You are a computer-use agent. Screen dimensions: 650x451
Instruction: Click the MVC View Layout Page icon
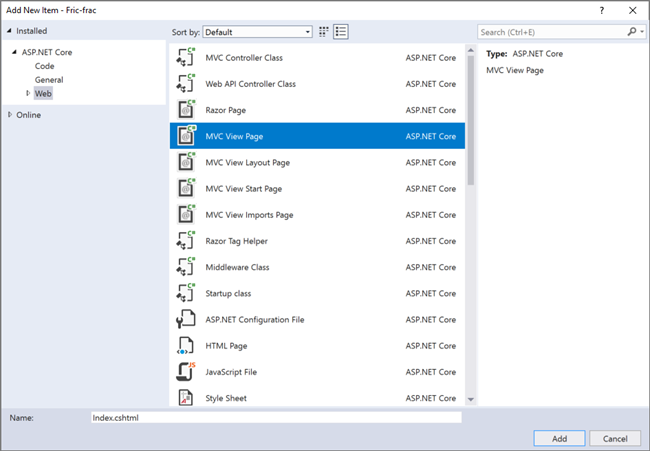(x=186, y=162)
